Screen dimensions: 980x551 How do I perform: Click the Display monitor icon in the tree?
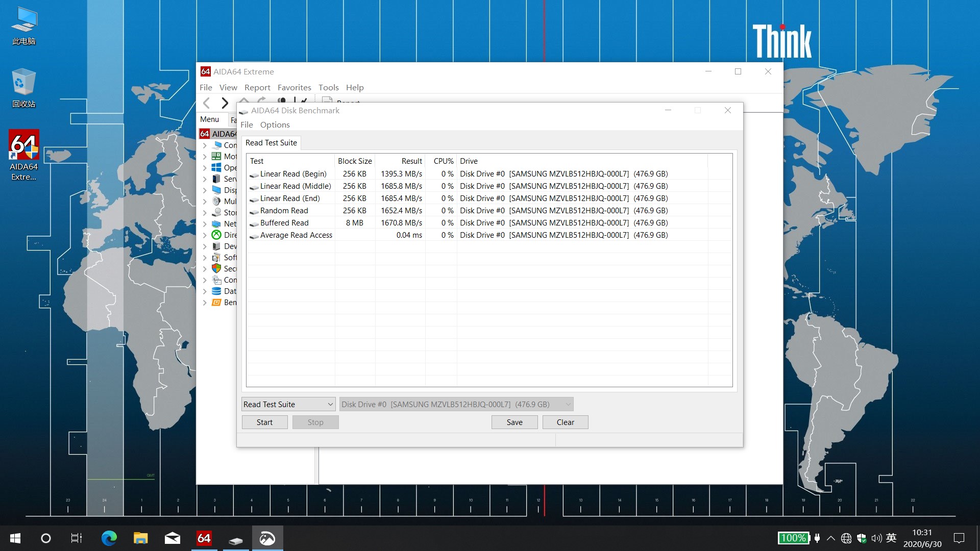216,190
